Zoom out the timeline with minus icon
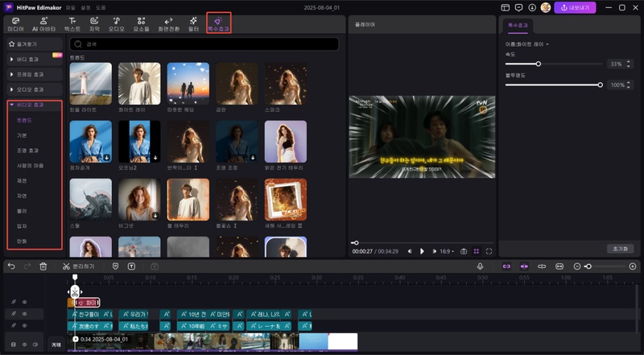The width and height of the screenshot is (644, 355). 576,266
